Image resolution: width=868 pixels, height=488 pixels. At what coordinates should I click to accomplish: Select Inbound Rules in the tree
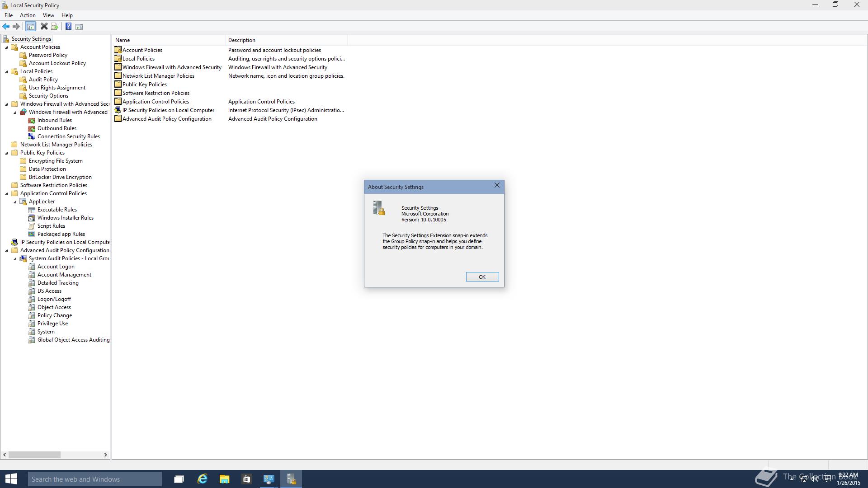pyautogui.click(x=54, y=120)
